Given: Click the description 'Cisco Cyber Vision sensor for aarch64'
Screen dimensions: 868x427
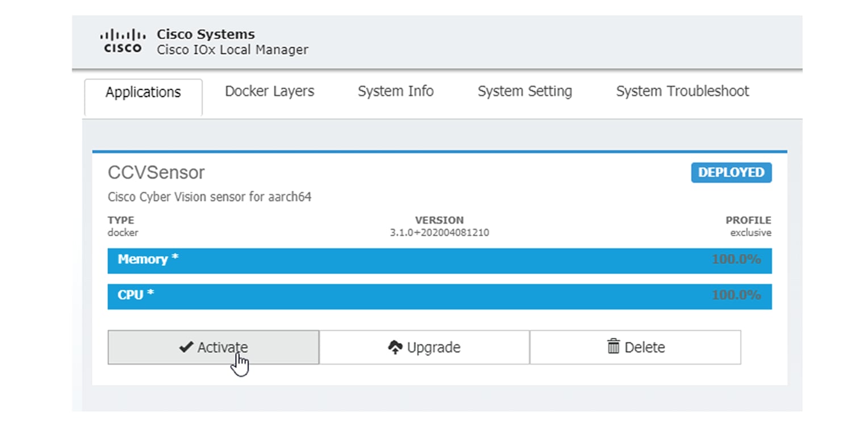Looking at the screenshot, I should (x=210, y=198).
